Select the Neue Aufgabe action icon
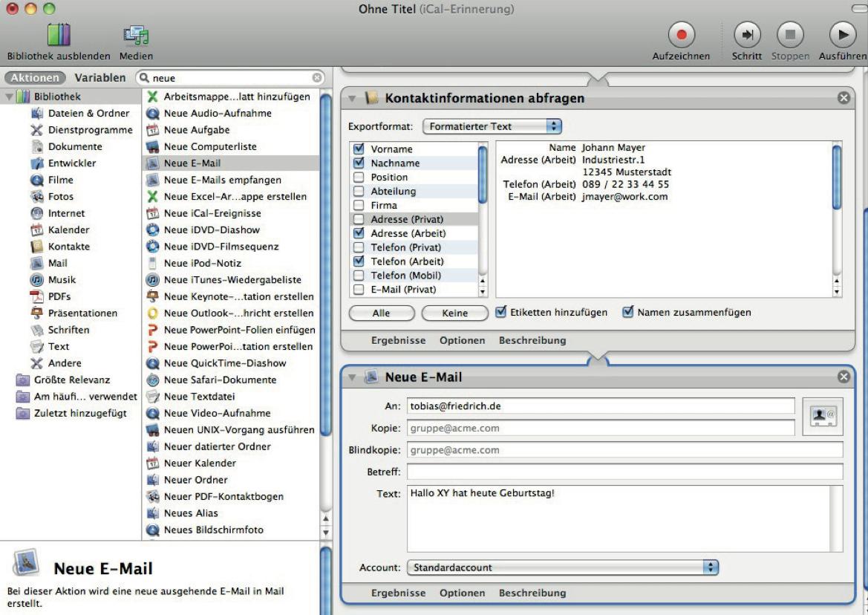The height and width of the screenshot is (615, 868). (x=153, y=130)
